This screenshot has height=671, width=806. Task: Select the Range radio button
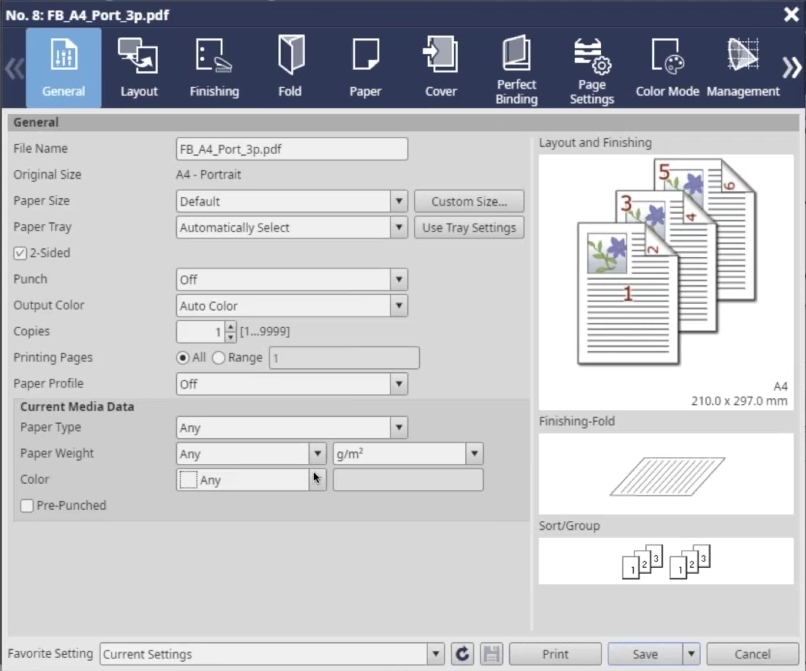(x=219, y=358)
